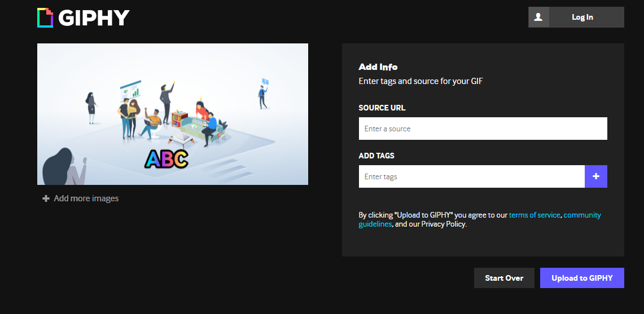Focus the Enter a source field

tap(483, 129)
